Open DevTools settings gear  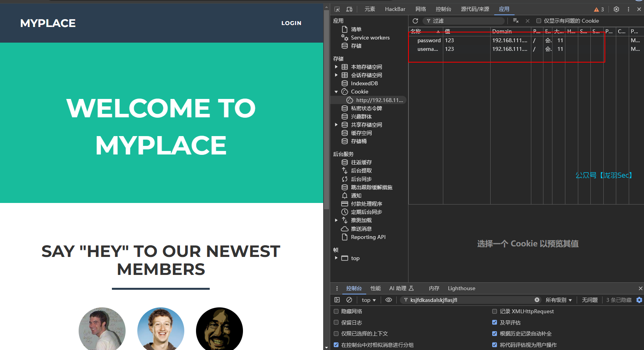pos(616,9)
